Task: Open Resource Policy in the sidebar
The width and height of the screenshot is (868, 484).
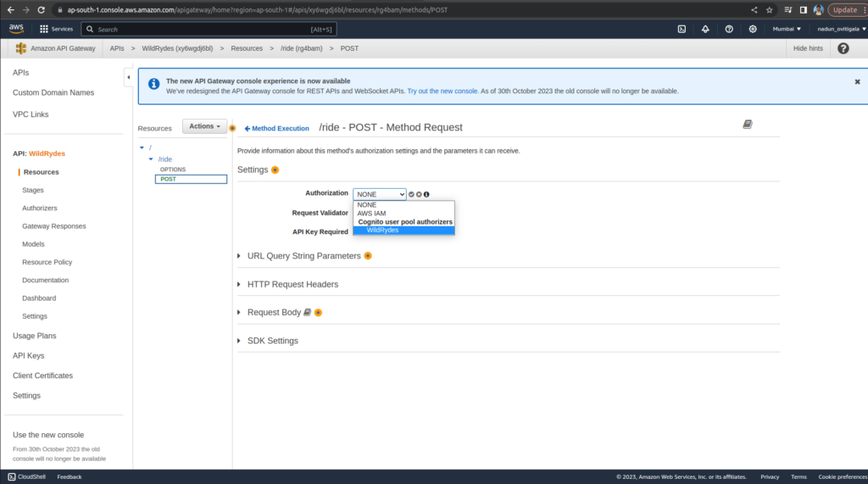Action: pos(47,262)
